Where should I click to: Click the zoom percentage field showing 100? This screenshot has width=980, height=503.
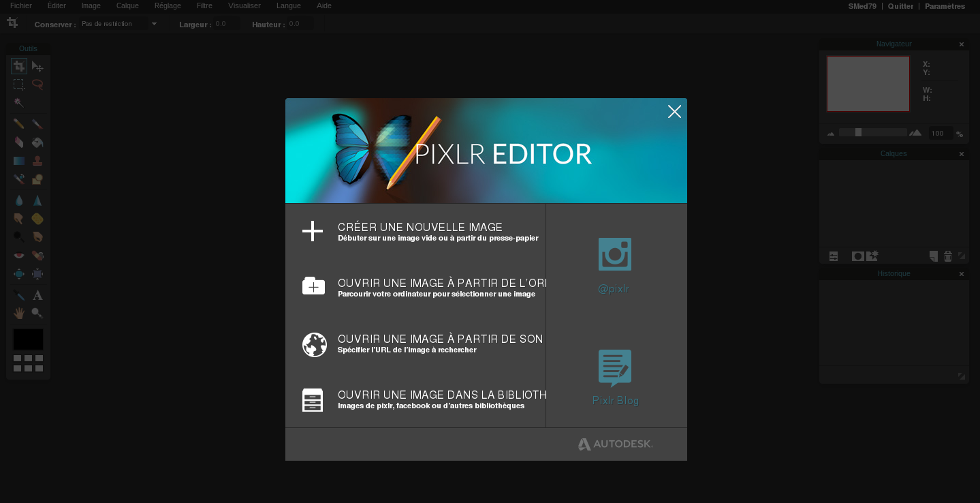click(x=941, y=134)
